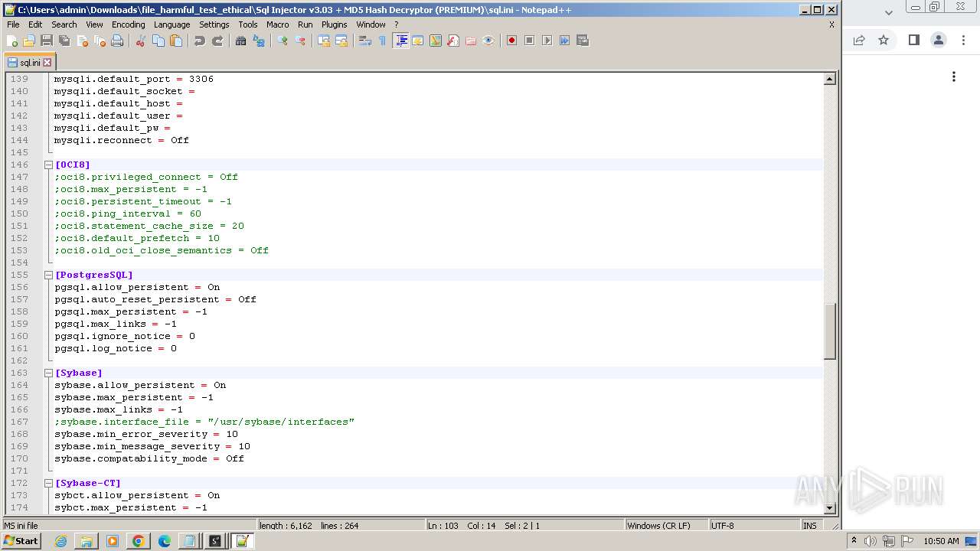Print the document using the Print icon
980x551 pixels.
point(117,41)
